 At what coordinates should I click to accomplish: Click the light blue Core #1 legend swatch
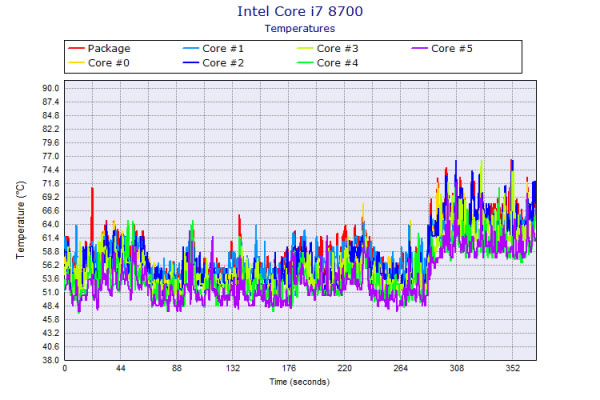pyautogui.click(x=191, y=49)
